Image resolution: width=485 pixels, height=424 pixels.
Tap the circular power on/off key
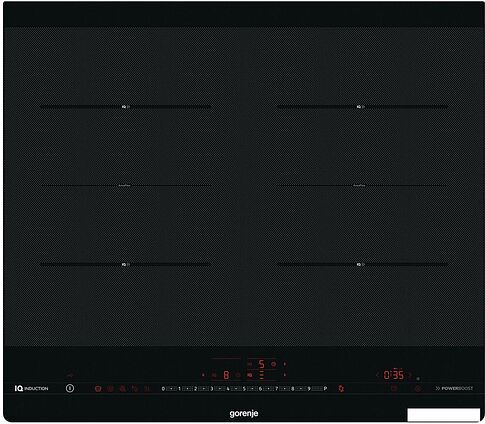point(70,388)
